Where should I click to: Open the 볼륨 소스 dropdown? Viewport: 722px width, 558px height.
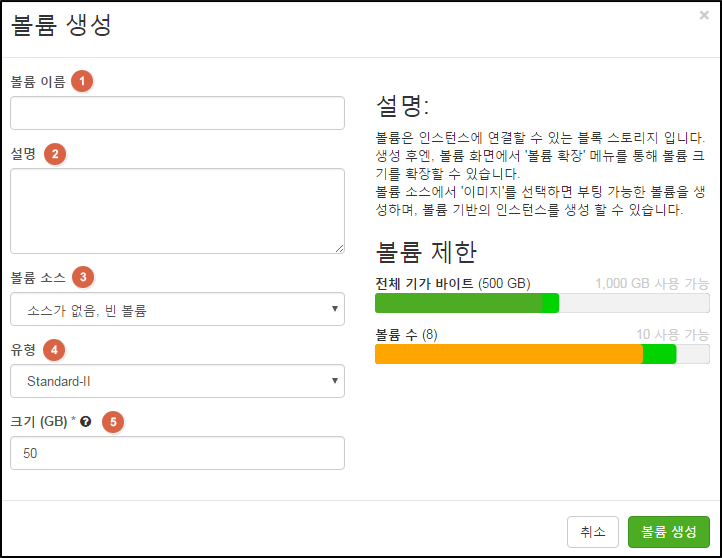(x=177, y=309)
